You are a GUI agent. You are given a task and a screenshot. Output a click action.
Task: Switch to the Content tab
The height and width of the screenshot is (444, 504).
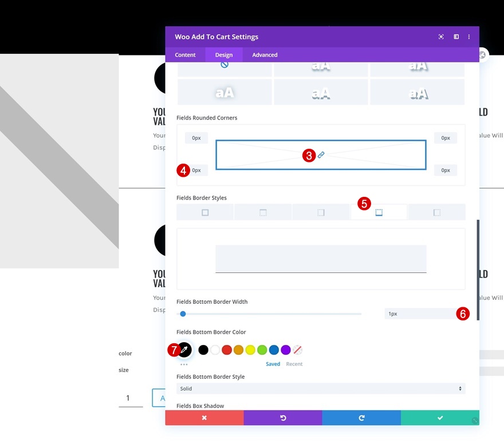(185, 55)
